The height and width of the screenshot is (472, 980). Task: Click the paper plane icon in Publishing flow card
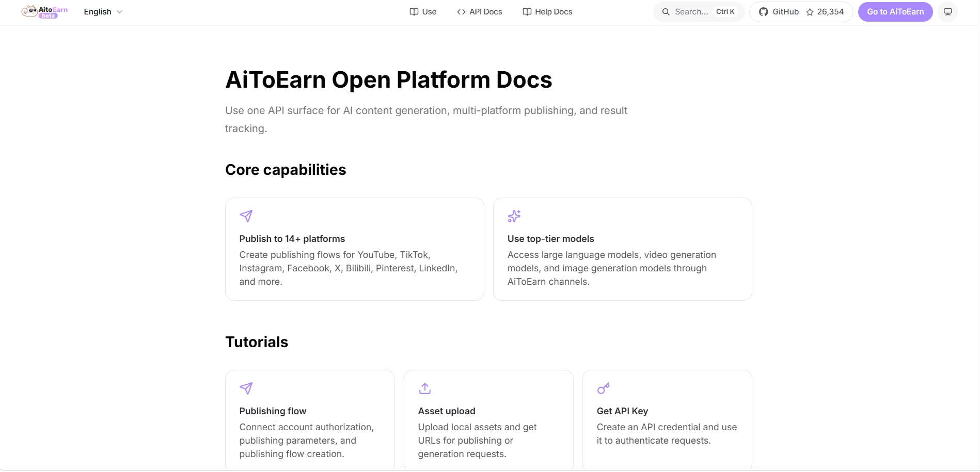pos(246,388)
